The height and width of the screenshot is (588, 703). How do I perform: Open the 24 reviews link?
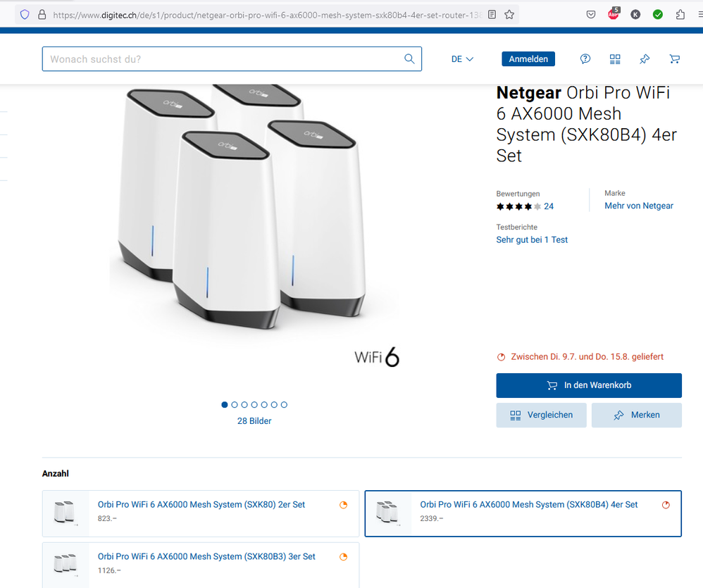(549, 206)
